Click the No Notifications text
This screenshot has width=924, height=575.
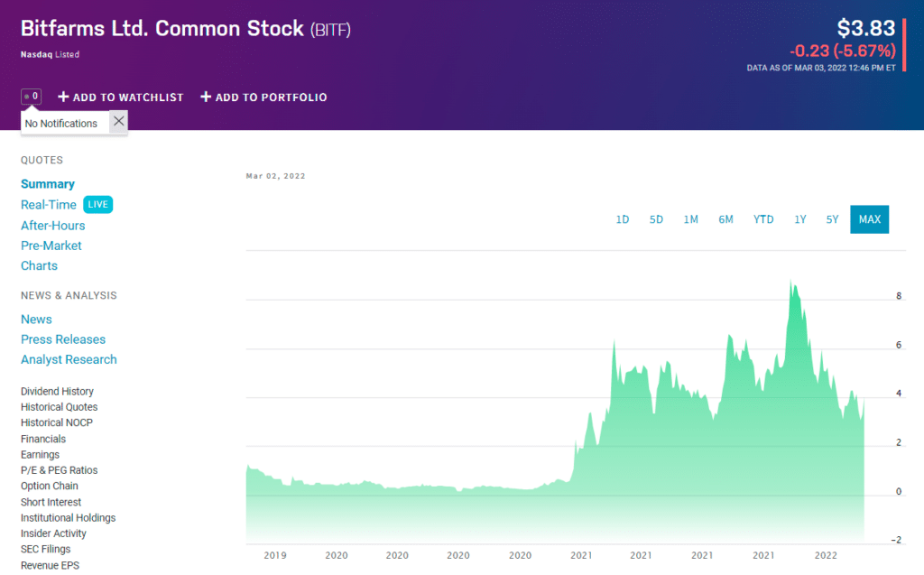[x=60, y=124]
